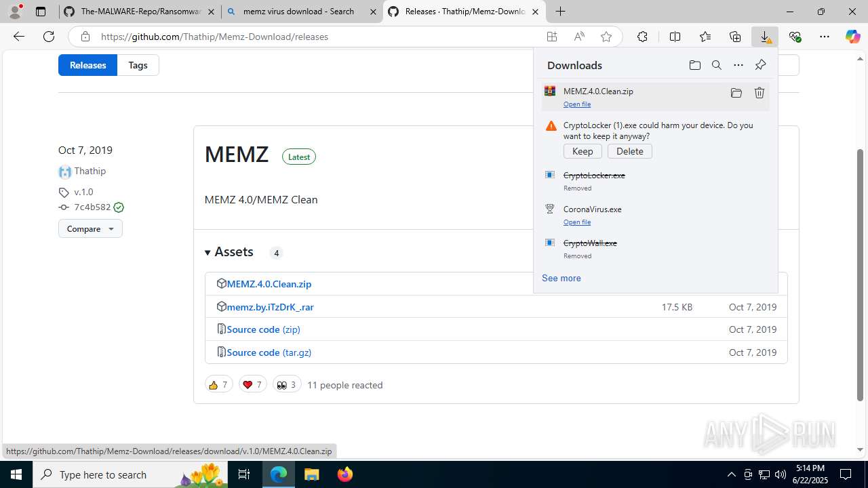Open the v.1.0 tag link
The height and width of the screenshot is (488, 868).
[83, 192]
